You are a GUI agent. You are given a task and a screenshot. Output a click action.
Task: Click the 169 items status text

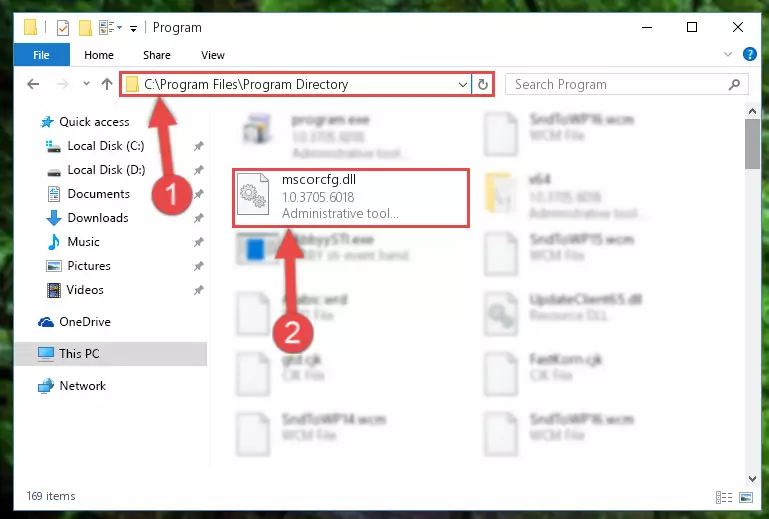coord(51,496)
